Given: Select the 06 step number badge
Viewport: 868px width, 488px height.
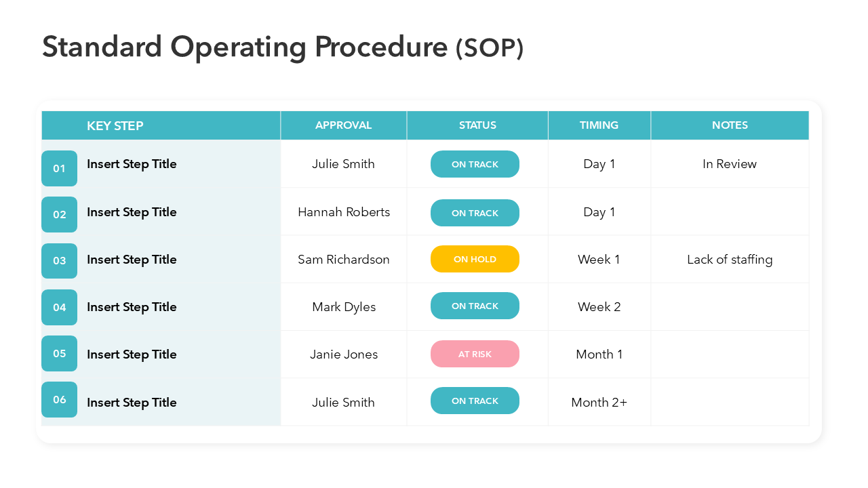Looking at the screenshot, I should 59,399.
